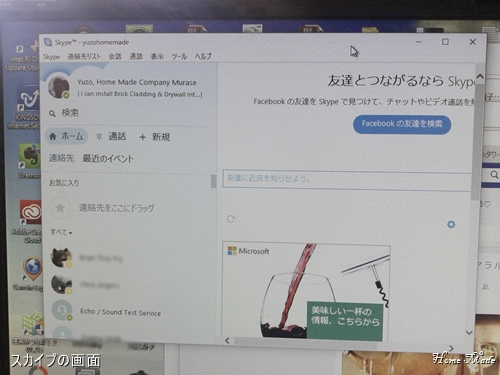Screen dimensions: 500x375
Task: Open Adobe Creative Cloud desktop icon
Action: [31, 212]
